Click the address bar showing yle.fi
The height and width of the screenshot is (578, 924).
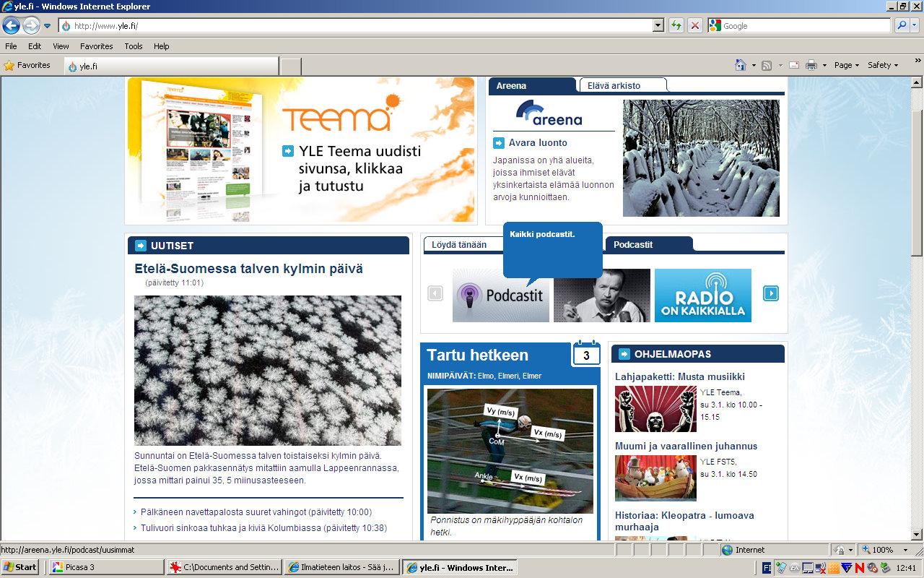(x=356, y=25)
